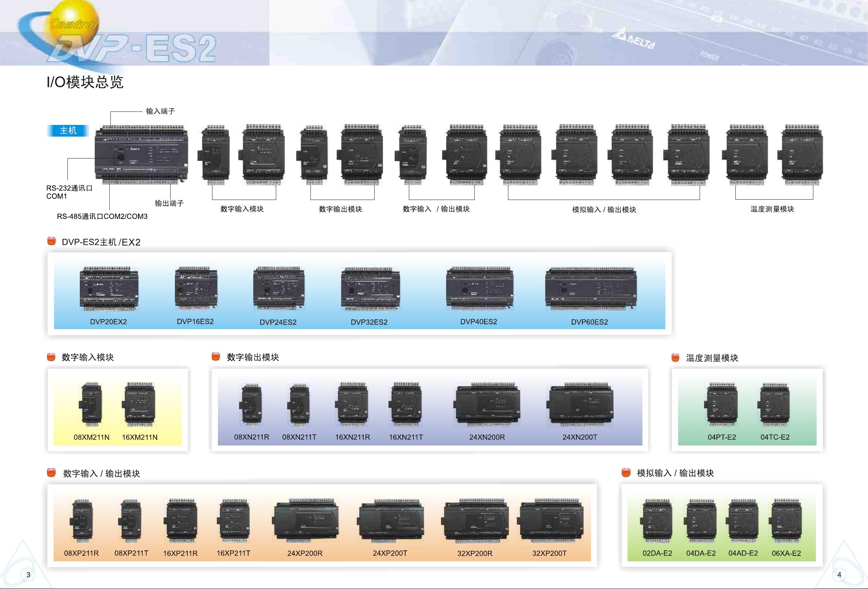
Task: Click the DVP60ES2 PLC product image
Action: [x=591, y=288]
